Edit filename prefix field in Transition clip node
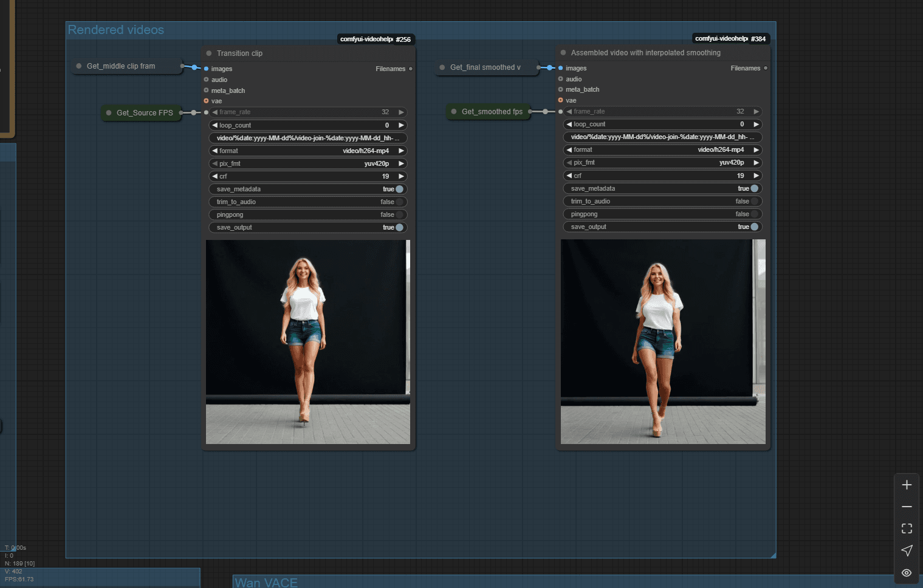The width and height of the screenshot is (923, 588). coord(308,138)
